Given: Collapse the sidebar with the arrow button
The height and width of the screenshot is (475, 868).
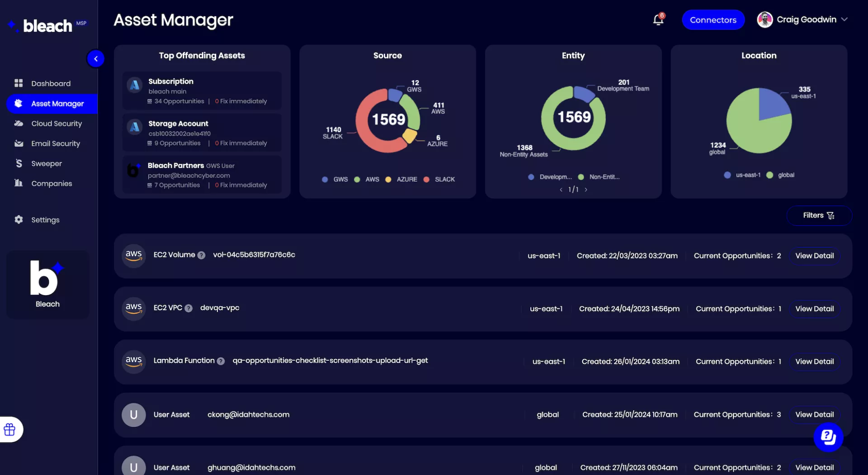Looking at the screenshot, I should click(96, 59).
